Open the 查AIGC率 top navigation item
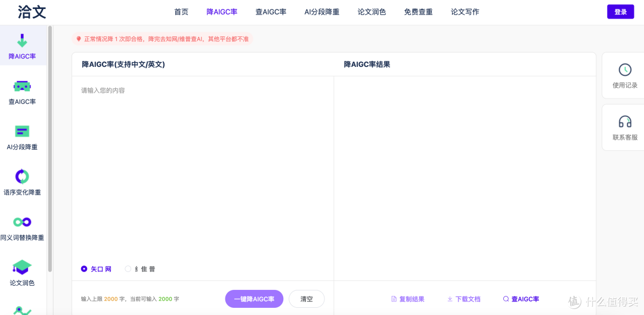 pyautogui.click(x=271, y=12)
